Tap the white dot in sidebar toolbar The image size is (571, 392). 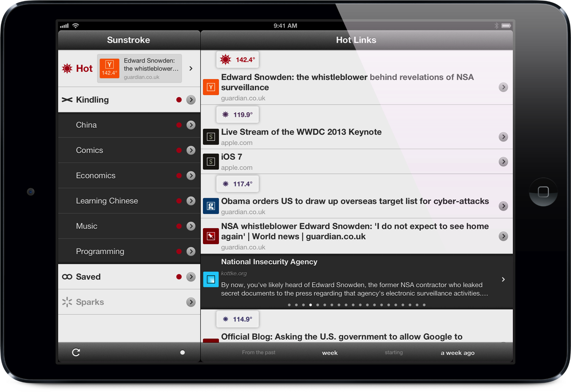[182, 352]
